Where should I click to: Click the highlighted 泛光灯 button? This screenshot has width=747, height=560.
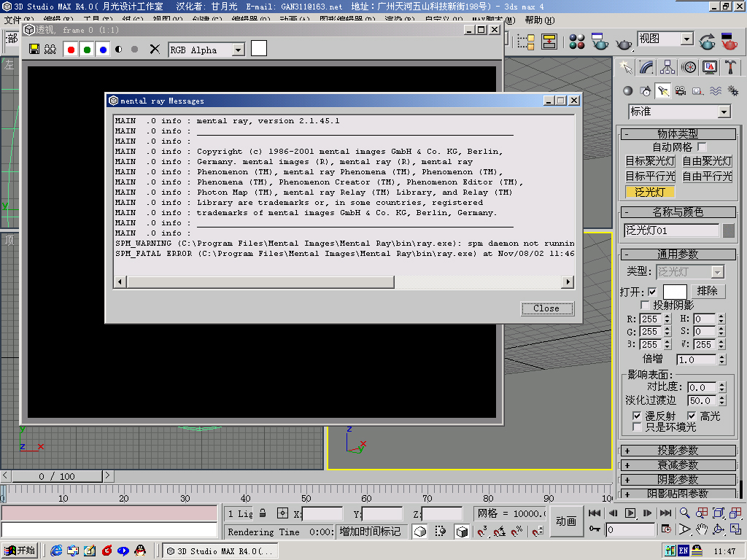coord(650,192)
